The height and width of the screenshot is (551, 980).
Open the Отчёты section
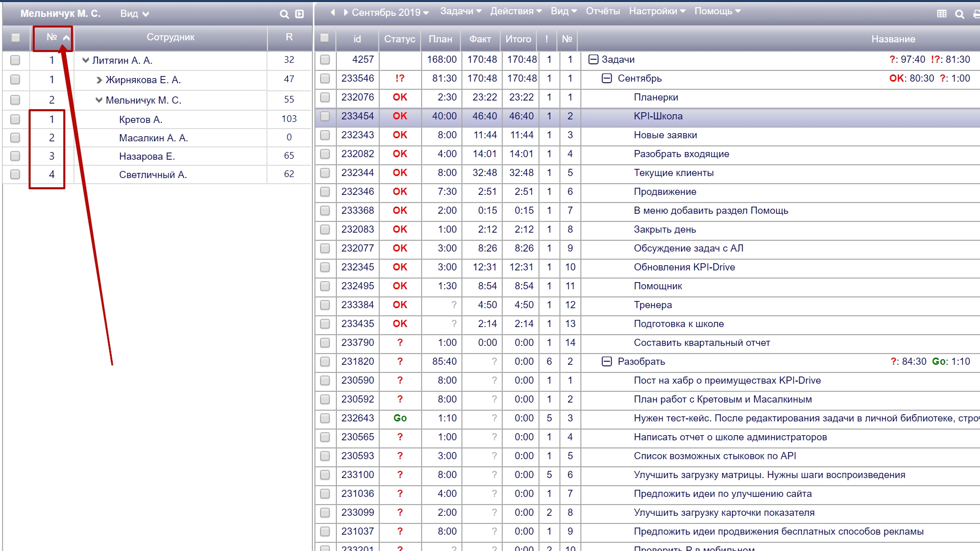(602, 11)
